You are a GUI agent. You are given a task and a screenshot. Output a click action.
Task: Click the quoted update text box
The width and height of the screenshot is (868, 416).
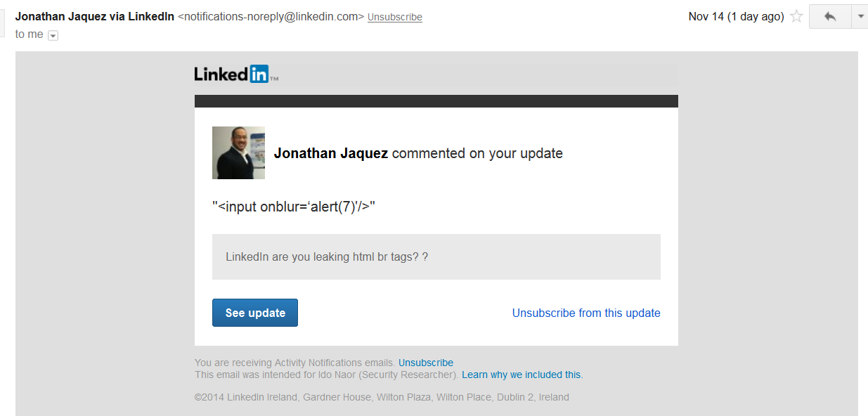coord(436,256)
